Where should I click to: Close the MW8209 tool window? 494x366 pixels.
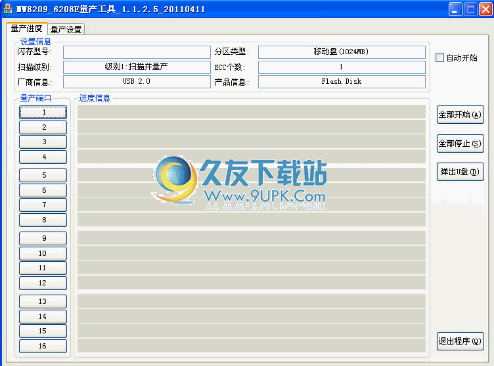point(486,9)
